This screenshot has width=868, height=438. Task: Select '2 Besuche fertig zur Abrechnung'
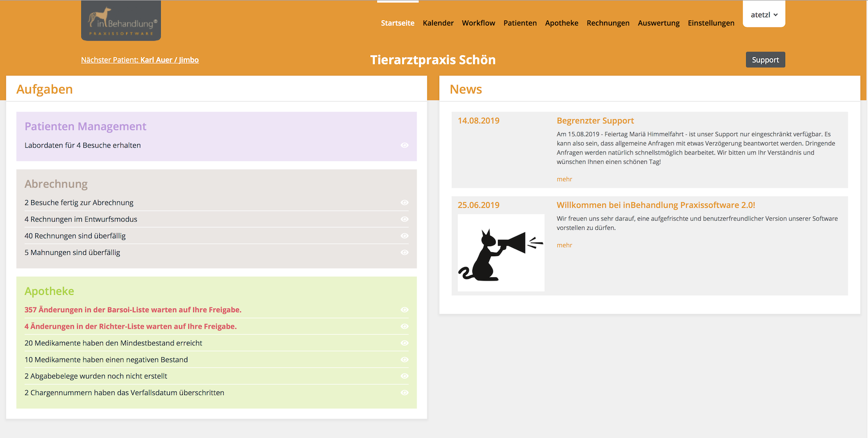(x=79, y=203)
